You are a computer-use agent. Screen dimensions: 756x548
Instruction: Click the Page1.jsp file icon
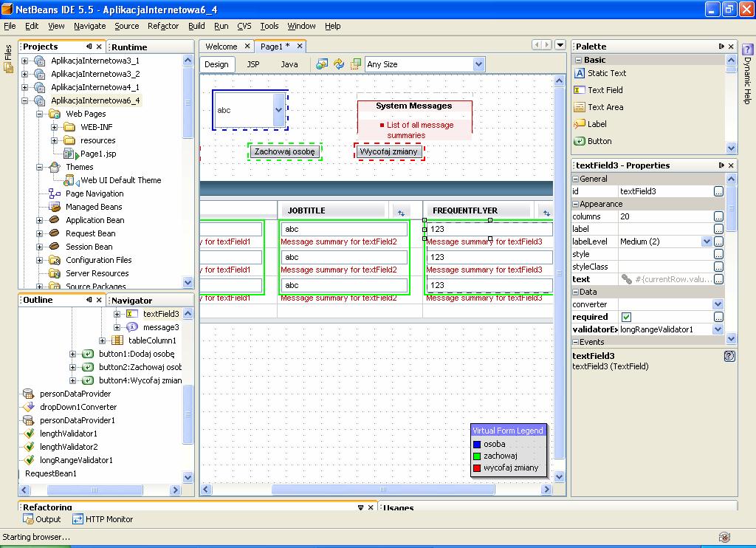point(69,154)
